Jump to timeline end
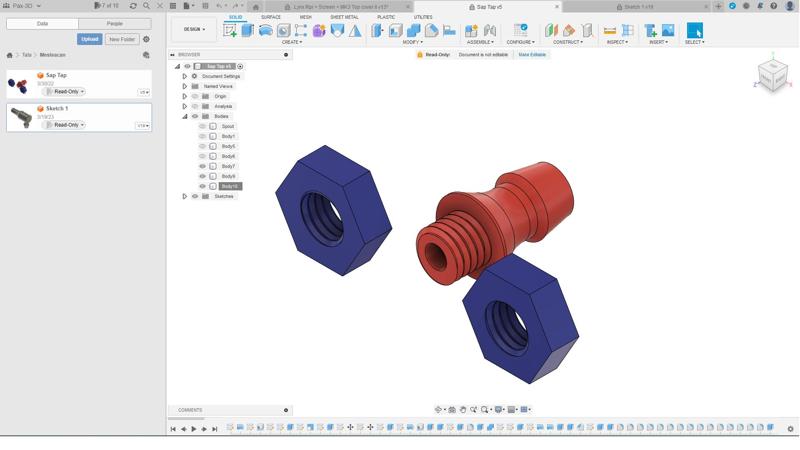This screenshot has width=800, height=450. click(215, 429)
